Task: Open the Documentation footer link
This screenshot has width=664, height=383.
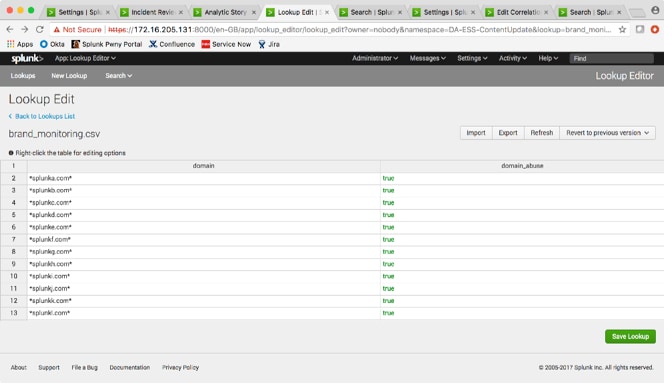Action: point(130,367)
